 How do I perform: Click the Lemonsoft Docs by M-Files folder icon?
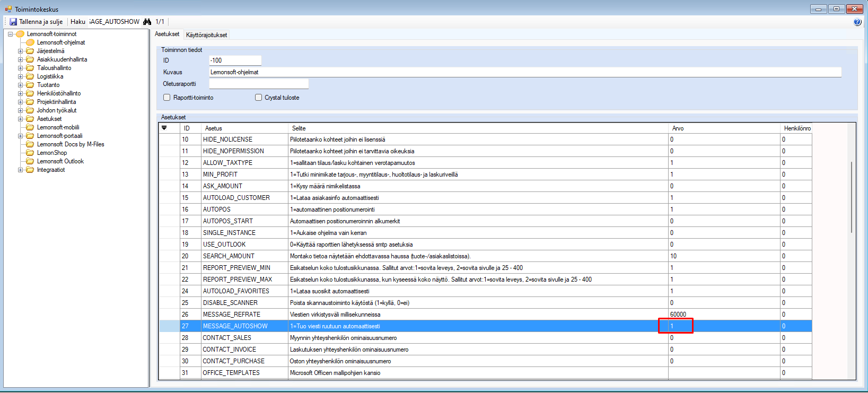coord(30,144)
